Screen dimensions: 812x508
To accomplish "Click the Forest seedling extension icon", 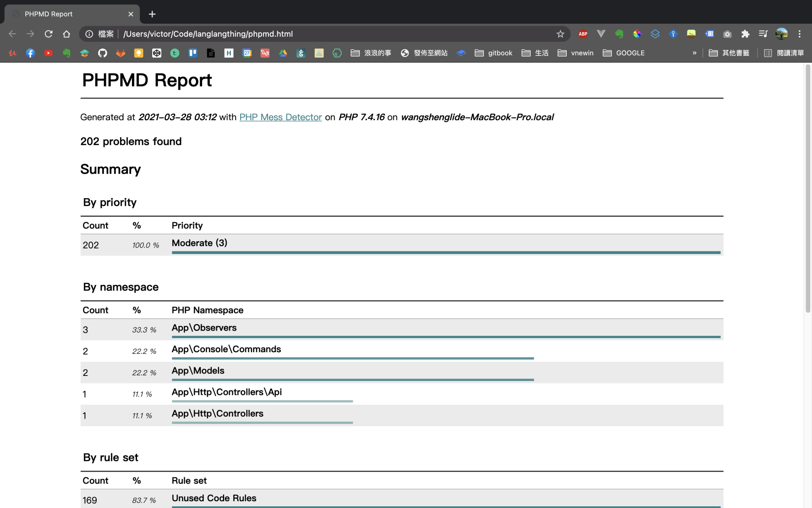I will 691,34.
